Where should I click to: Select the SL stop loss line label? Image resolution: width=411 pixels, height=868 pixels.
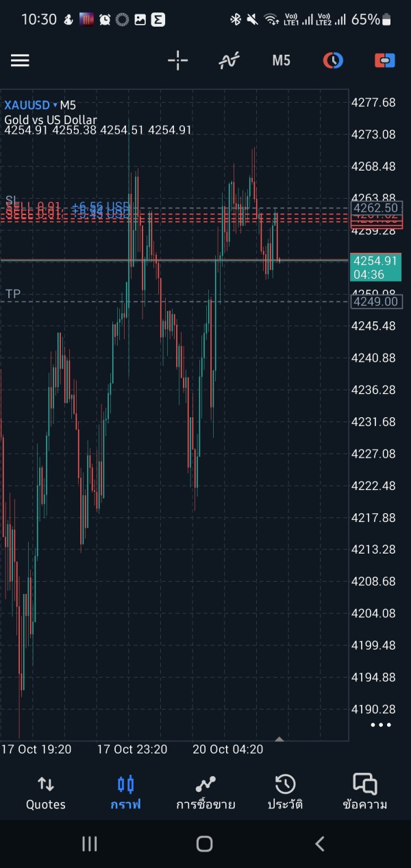point(12,200)
